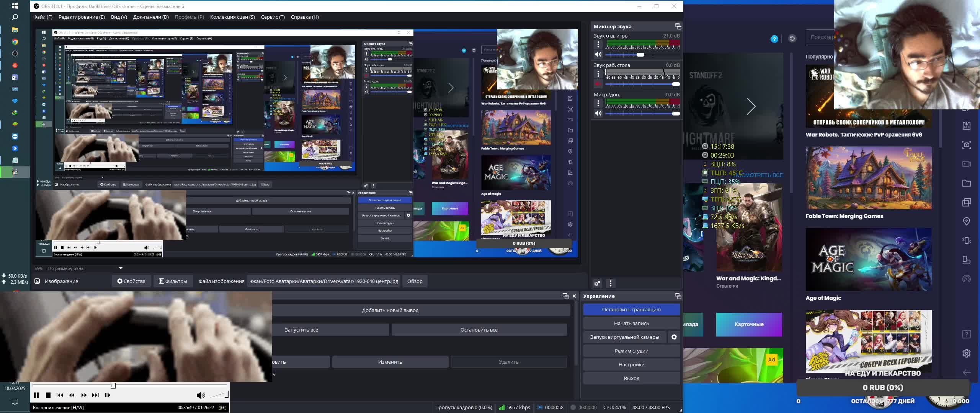Click the image file path field

tap(324, 281)
